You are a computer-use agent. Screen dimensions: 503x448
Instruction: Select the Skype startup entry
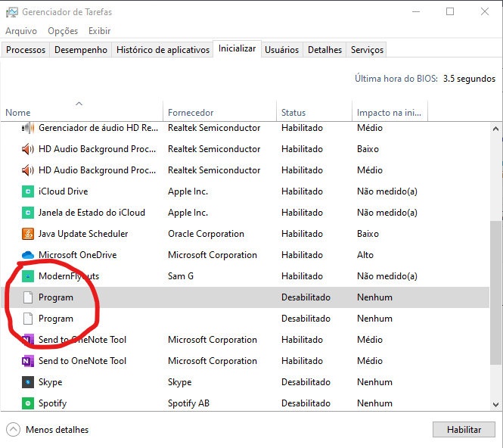point(245,382)
